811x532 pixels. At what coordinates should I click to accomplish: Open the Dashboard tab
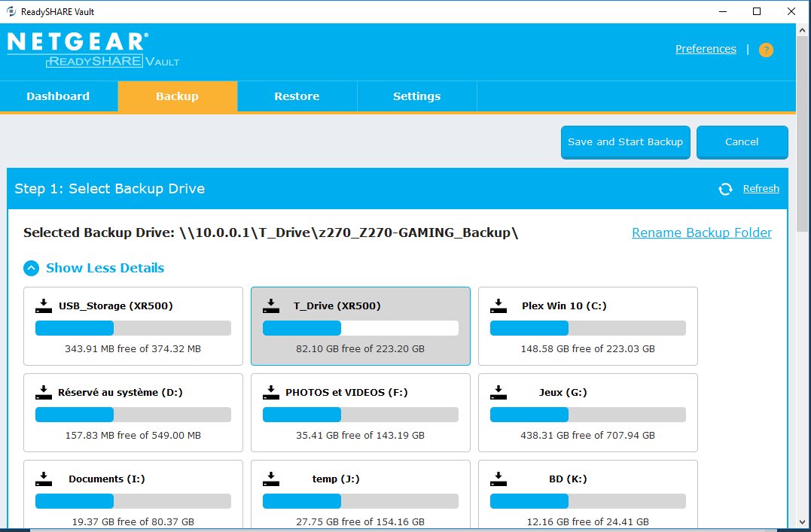click(58, 96)
